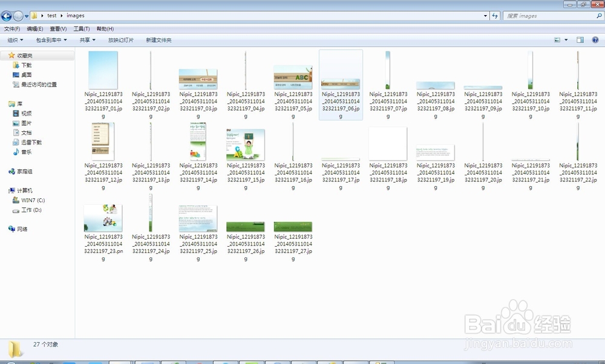Select green thumbnail of file _26.jpg
The width and height of the screenshot is (605, 364).
[246, 227]
